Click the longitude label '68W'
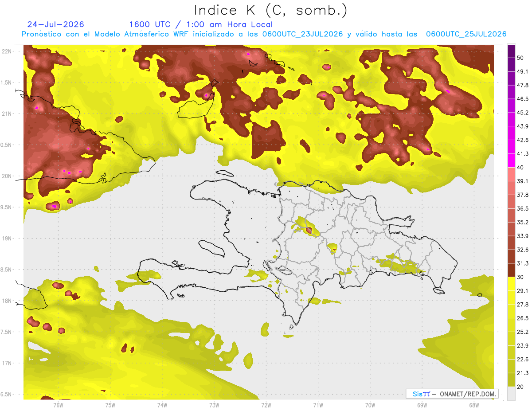Viewport: 532px width, 411px height. 474,405
